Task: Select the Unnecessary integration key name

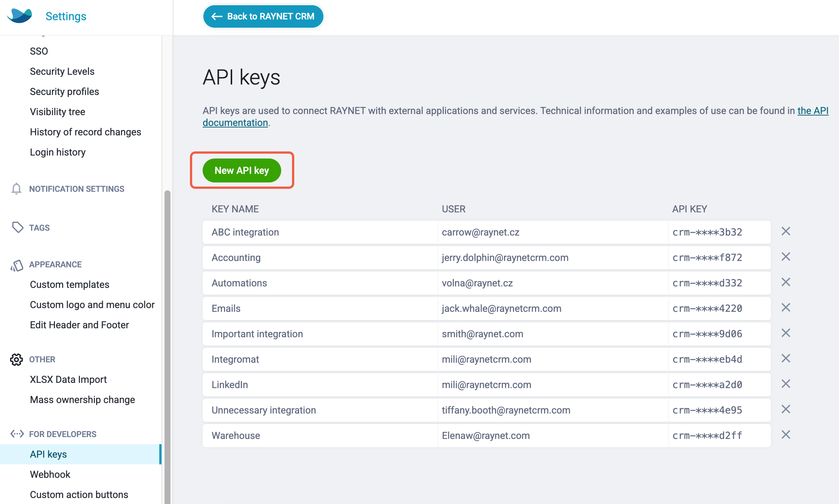Action: (x=264, y=410)
